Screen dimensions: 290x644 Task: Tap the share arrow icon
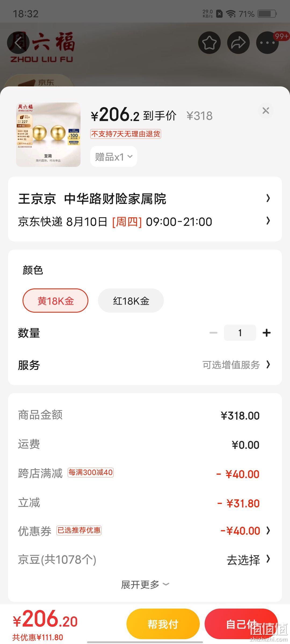238,43
